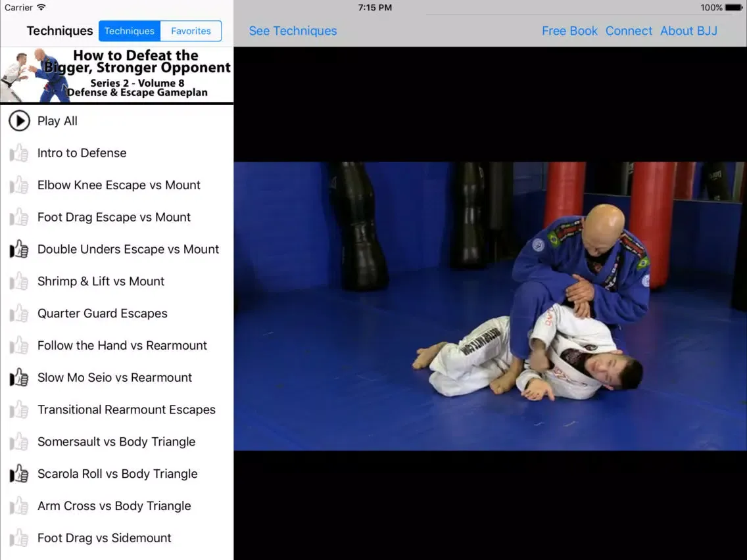This screenshot has width=747, height=560.
Task: Open See Techniques link
Action: [x=293, y=31]
